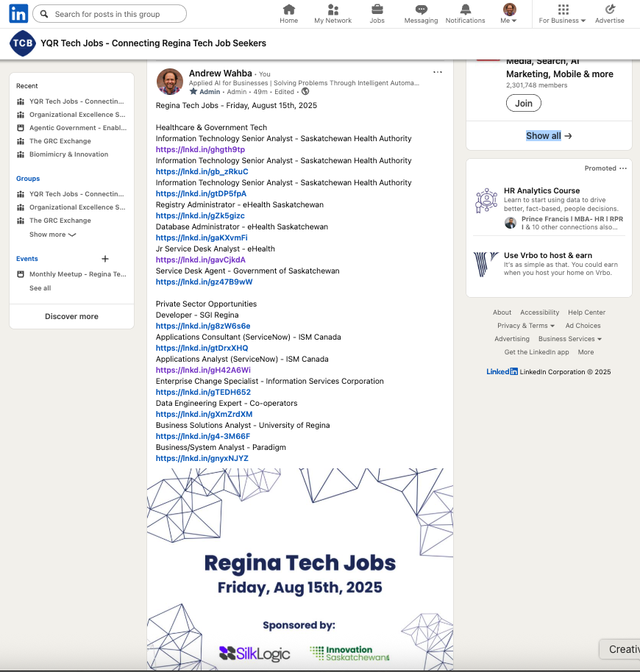Open the Developer - SGI Regina job link

click(203, 326)
